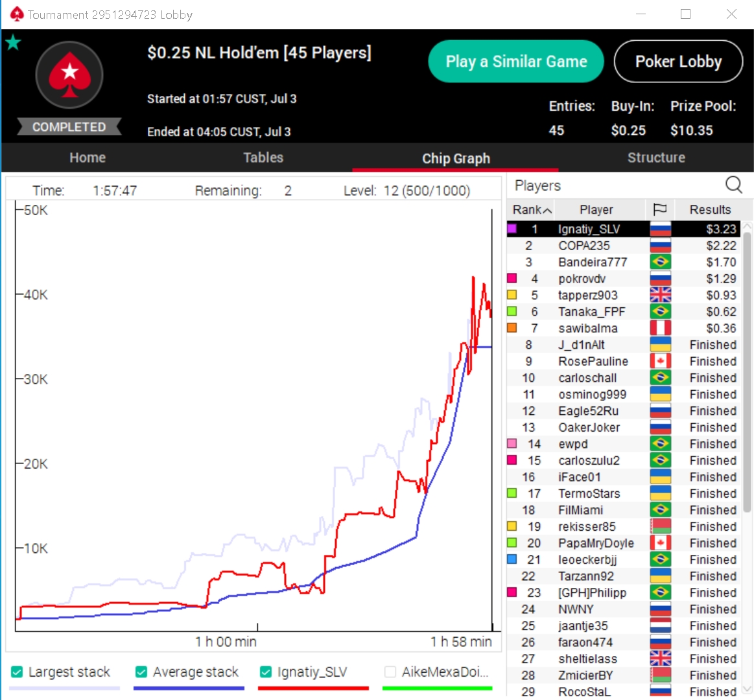Select player row COPA235
Viewport: 754px width, 700px height.
(x=624, y=246)
